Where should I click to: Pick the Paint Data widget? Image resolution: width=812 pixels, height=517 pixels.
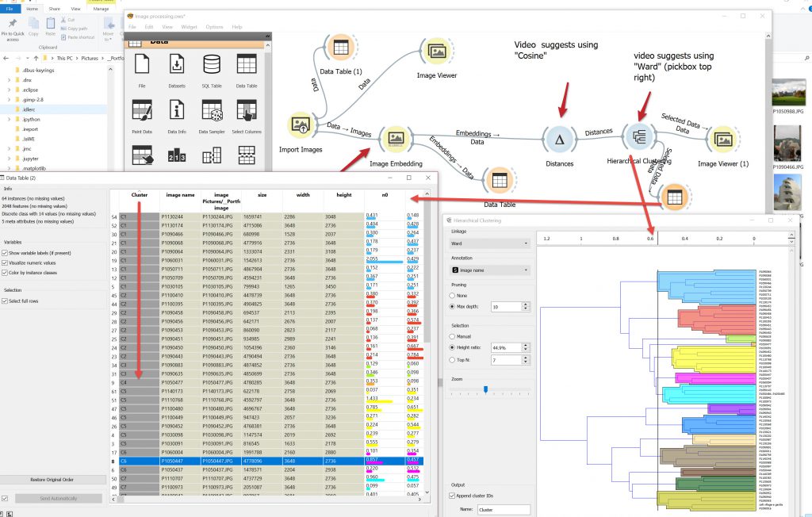pos(142,113)
